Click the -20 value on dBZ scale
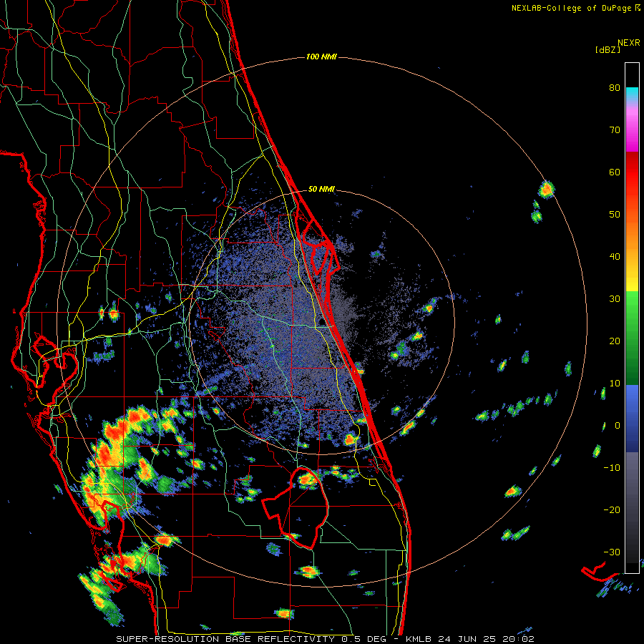The height and width of the screenshot is (644, 644). (x=612, y=510)
